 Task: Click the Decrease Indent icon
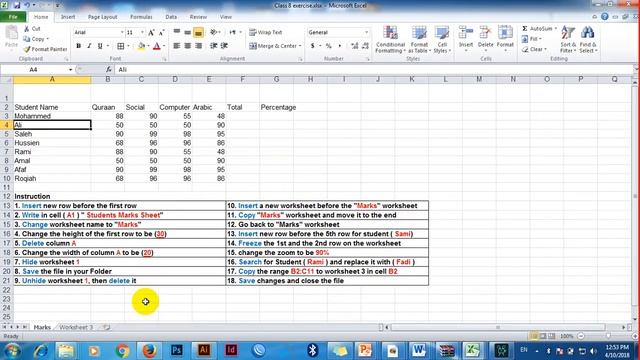[x=213, y=46]
